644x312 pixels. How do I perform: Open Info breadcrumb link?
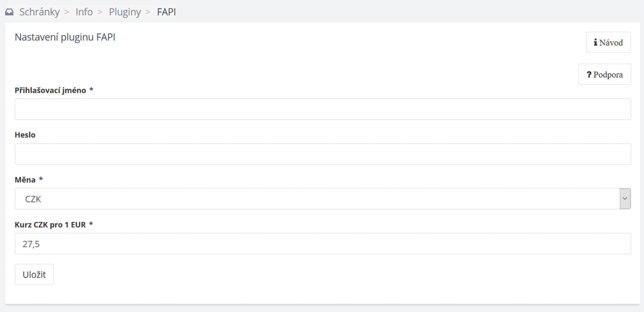click(x=84, y=12)
